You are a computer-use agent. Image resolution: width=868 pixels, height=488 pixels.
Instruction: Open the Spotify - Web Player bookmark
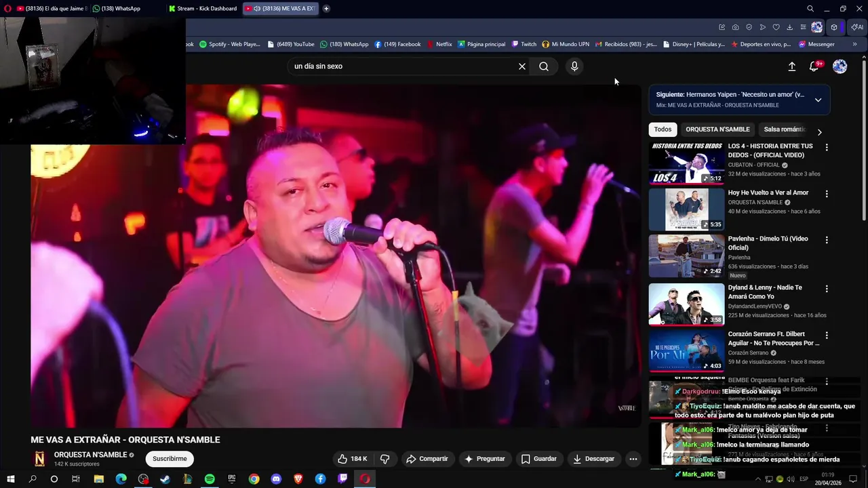pos(229,44)
